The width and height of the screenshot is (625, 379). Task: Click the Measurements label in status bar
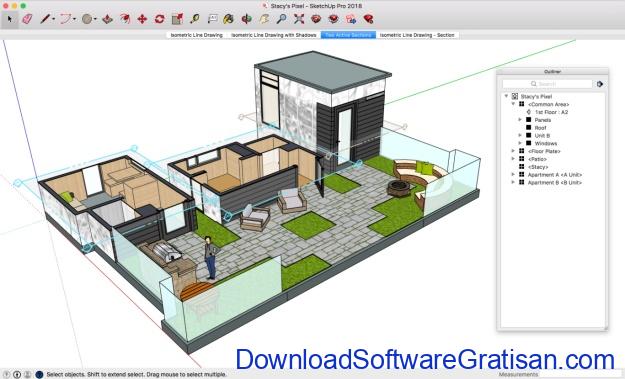click(518, 375)
